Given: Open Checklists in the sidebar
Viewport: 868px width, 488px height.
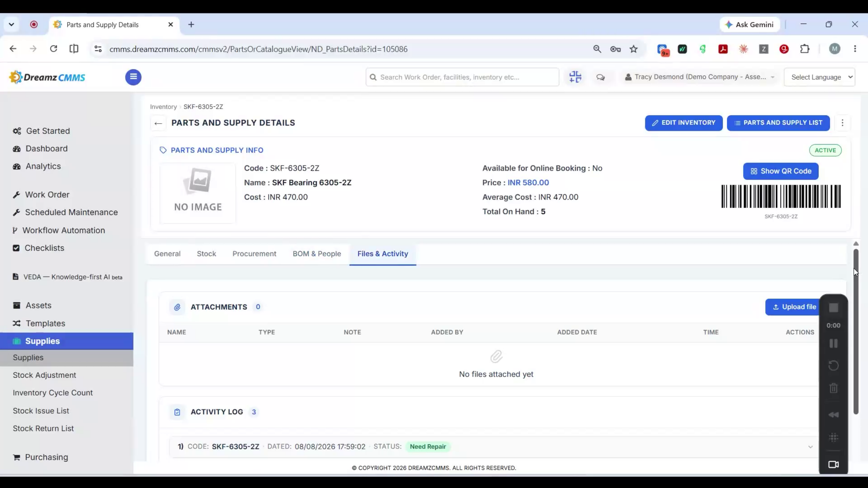Looking at the screenshot, I should (44, 248).
